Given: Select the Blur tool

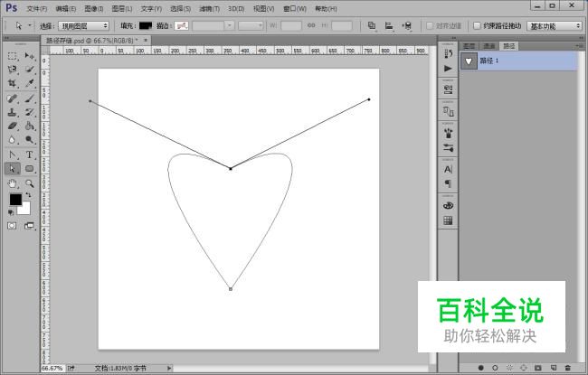Looking at the screenshot, I should [12, 140].
